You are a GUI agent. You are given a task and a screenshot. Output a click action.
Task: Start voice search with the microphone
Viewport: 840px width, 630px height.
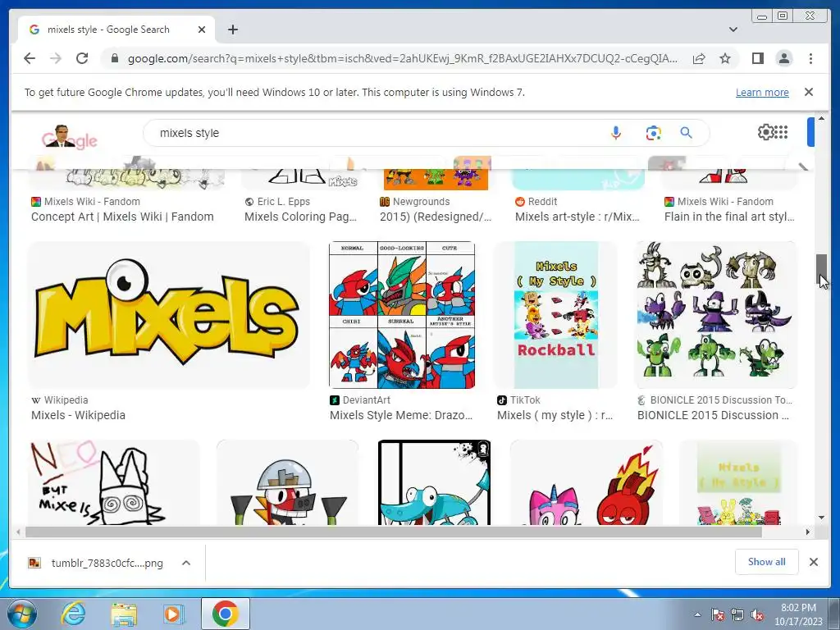click(616, 133)
